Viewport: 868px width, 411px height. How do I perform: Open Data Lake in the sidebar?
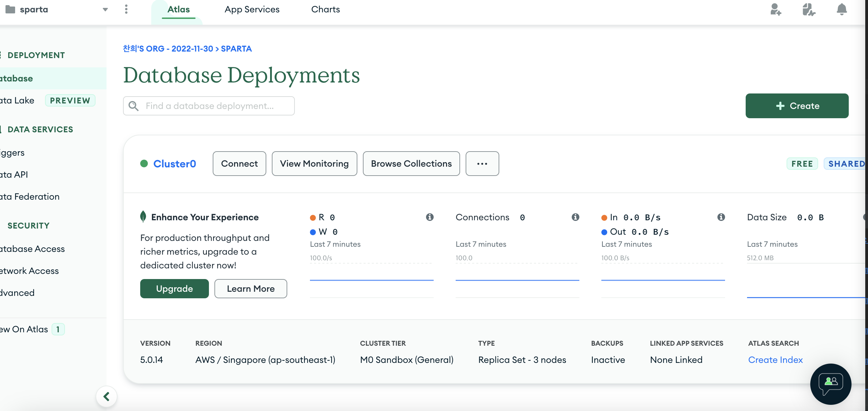[17, 100]
